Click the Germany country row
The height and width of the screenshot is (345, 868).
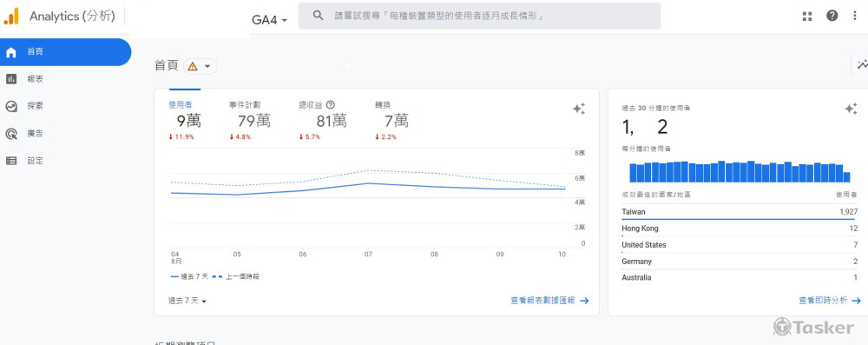coord(740,262)
